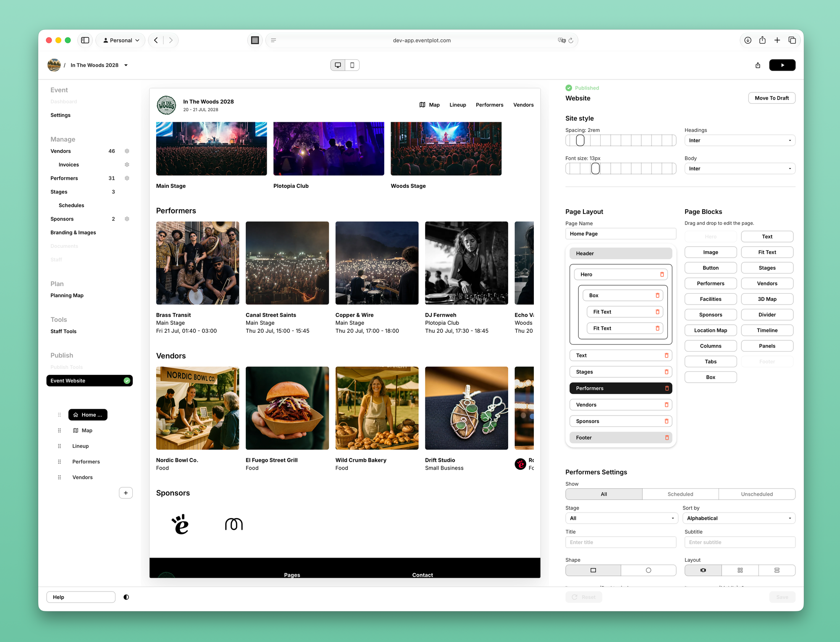The height and width of the screenshot is (642, 840).
Task: Click the Enter title input field
Action: coord(621,542)
